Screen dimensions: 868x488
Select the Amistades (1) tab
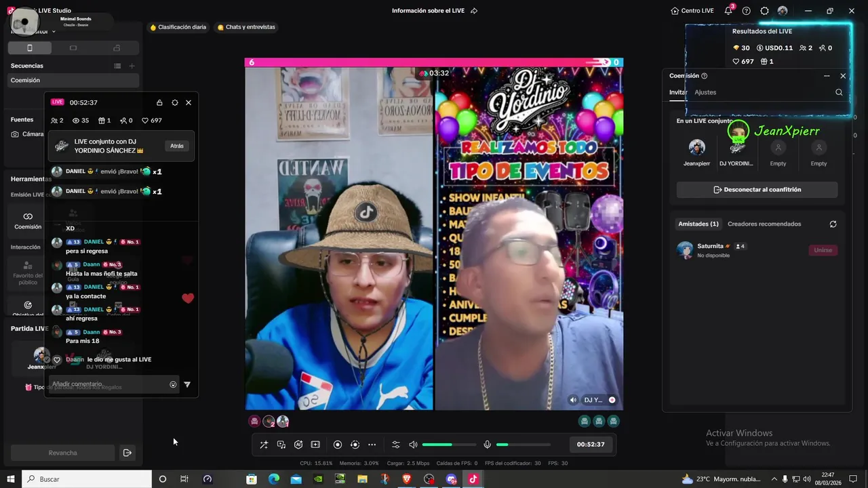(x=698, y=224)
